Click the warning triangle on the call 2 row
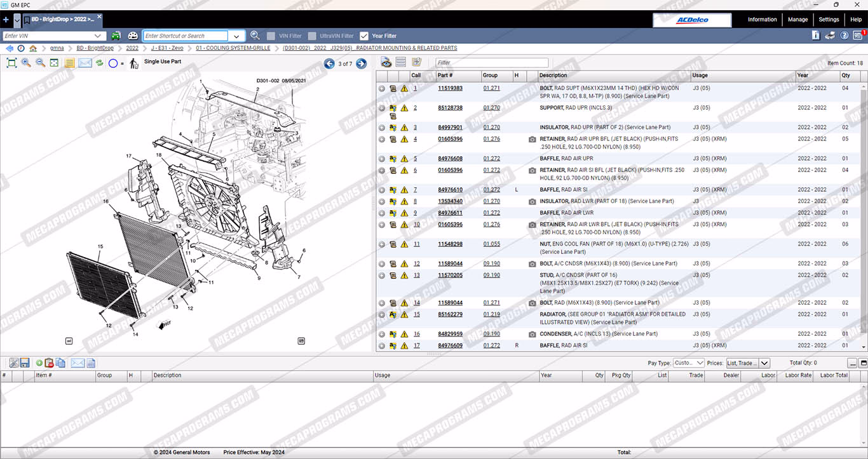Image resolution: width=868 pixels, height=459 pixels. [404, 108]
